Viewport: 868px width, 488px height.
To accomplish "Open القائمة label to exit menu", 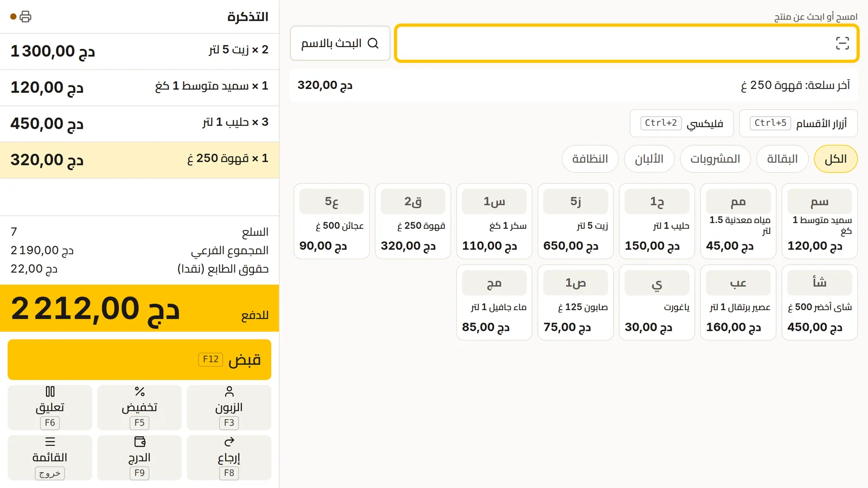I will coord(50,457).
